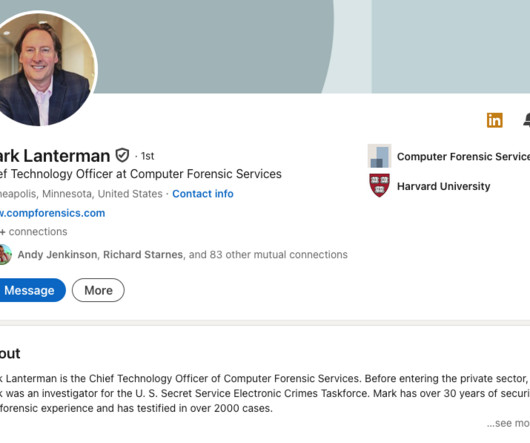530x443 pixels.
Task: Click the mutual connection avatar photo
Action: click(5, 254)
